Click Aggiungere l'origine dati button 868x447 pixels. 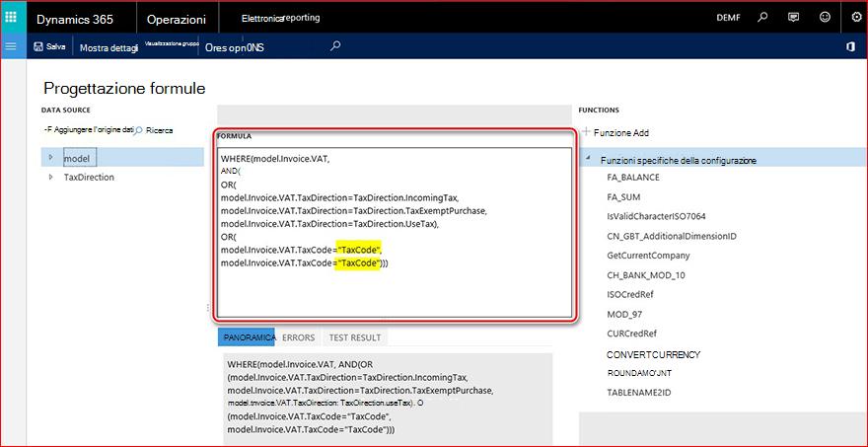[89, 130]
